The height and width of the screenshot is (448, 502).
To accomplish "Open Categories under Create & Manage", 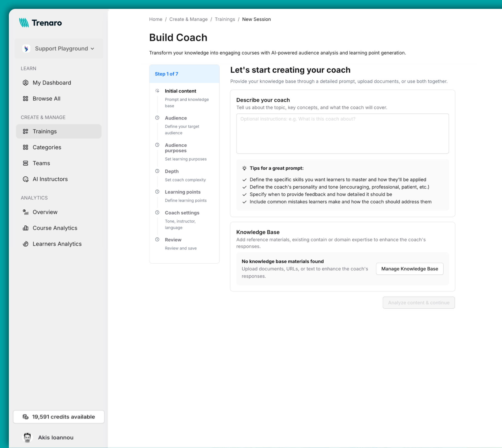I will pos(47,147).
